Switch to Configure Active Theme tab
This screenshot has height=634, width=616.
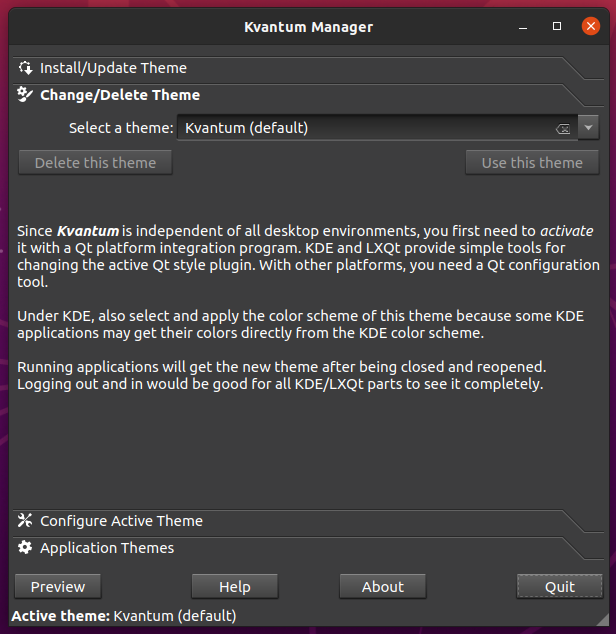coord(308,521)
